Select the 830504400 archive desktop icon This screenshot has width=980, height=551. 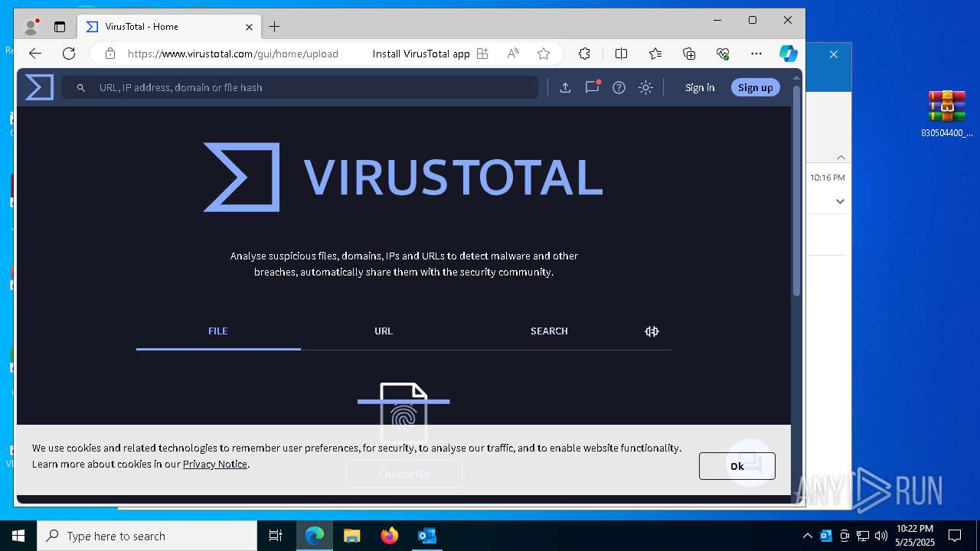coord(947,114)
